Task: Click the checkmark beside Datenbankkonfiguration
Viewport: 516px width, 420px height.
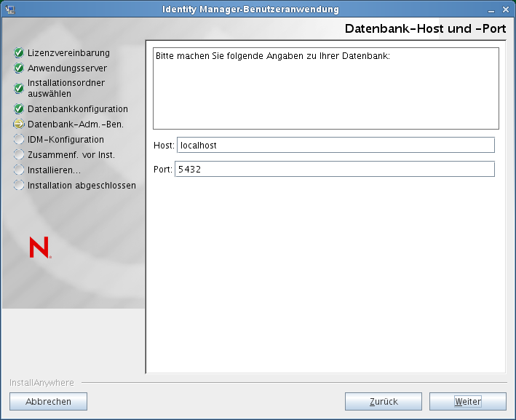Action: click(x=19, y=108)
